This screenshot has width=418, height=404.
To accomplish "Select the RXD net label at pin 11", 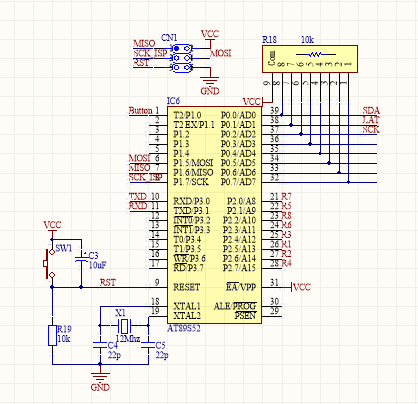I will pyautogui.click(x=138, y=206).
